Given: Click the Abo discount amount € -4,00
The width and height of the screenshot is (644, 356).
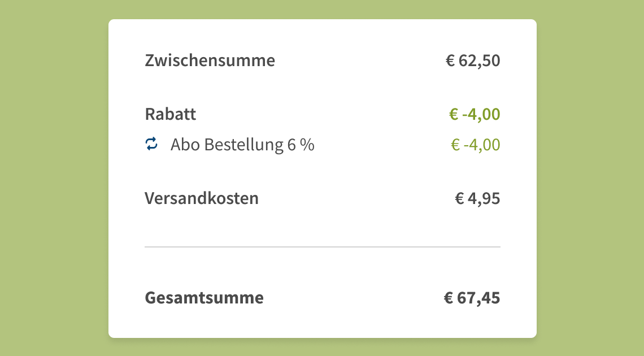Looking at the screenshot, I should (x=476, y=145).
